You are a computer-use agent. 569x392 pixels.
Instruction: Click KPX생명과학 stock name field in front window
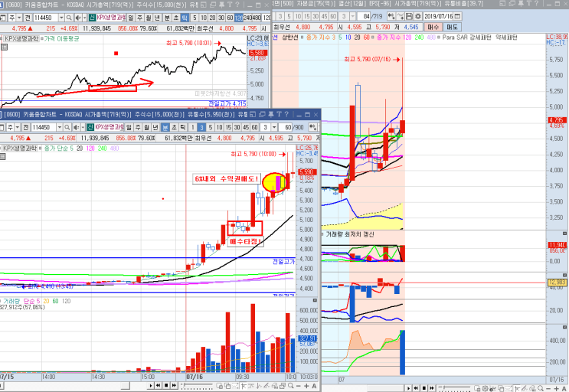[109, 127]
